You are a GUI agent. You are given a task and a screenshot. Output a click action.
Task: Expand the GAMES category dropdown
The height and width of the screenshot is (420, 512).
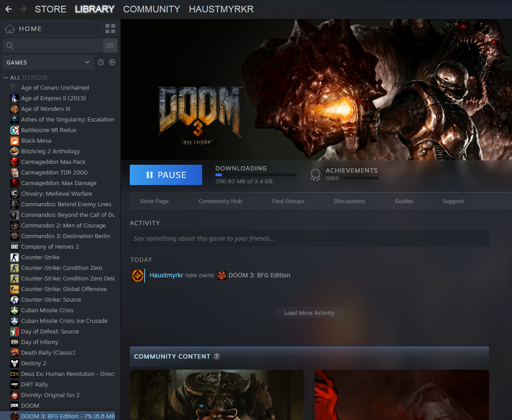click(48, 62)
